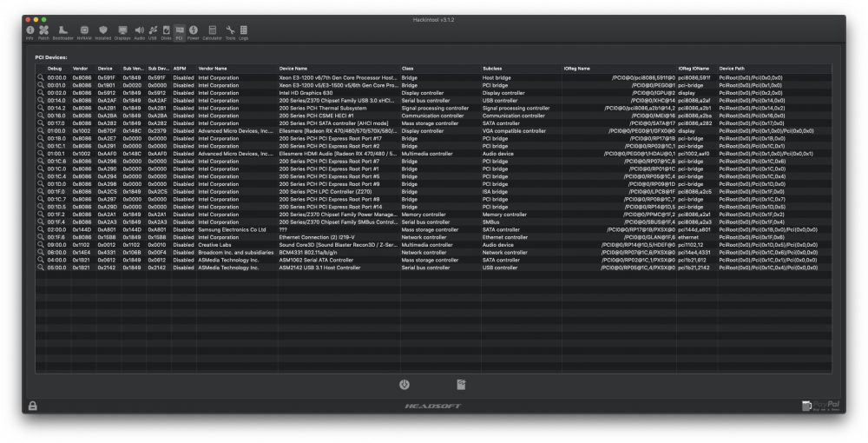Select the ISA bridge subclass cell
This screenshot has height=443, width=868.
pos(495,192)
